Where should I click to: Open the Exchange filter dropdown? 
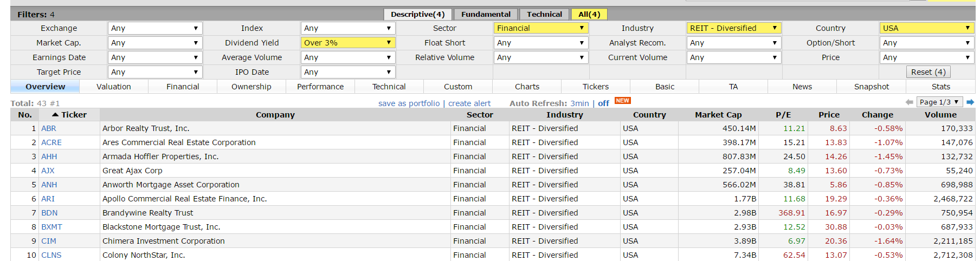[x=155, y=28]
